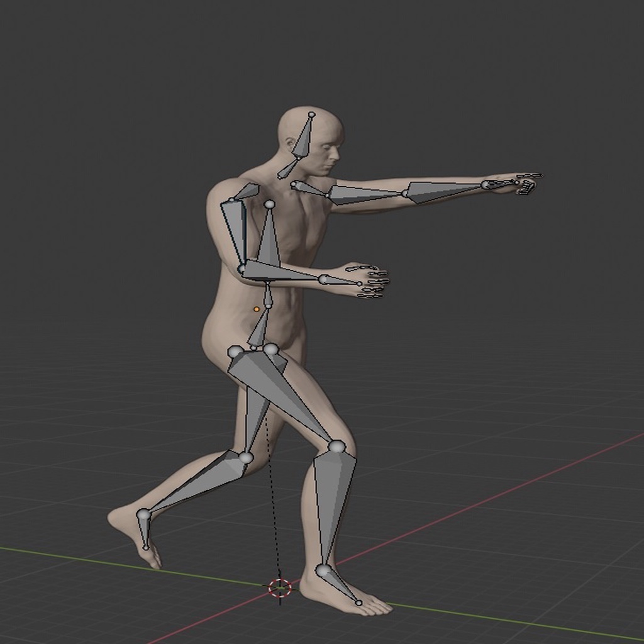Select the short mid-spine bone at waist

point(268,295)
